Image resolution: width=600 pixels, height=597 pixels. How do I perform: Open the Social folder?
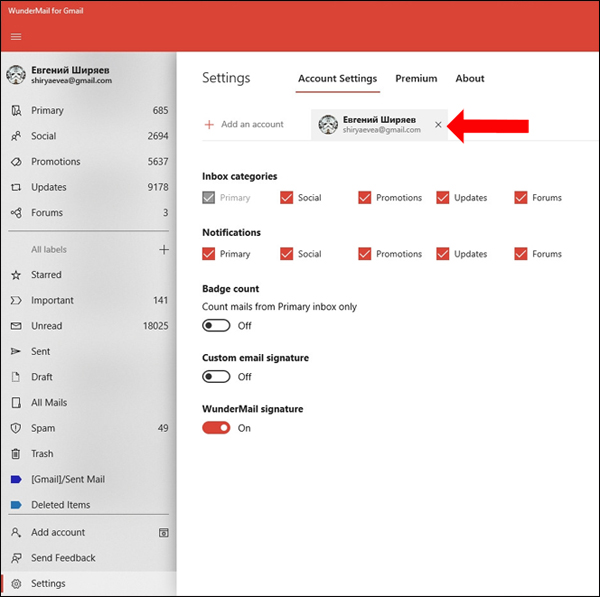tap(88, 136)
